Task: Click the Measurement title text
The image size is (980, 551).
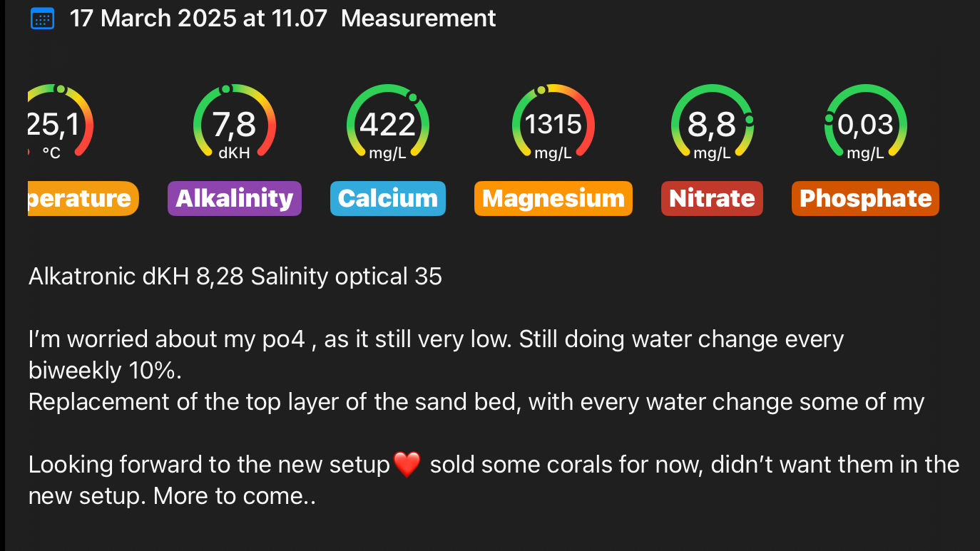Action: pos(418,19)
